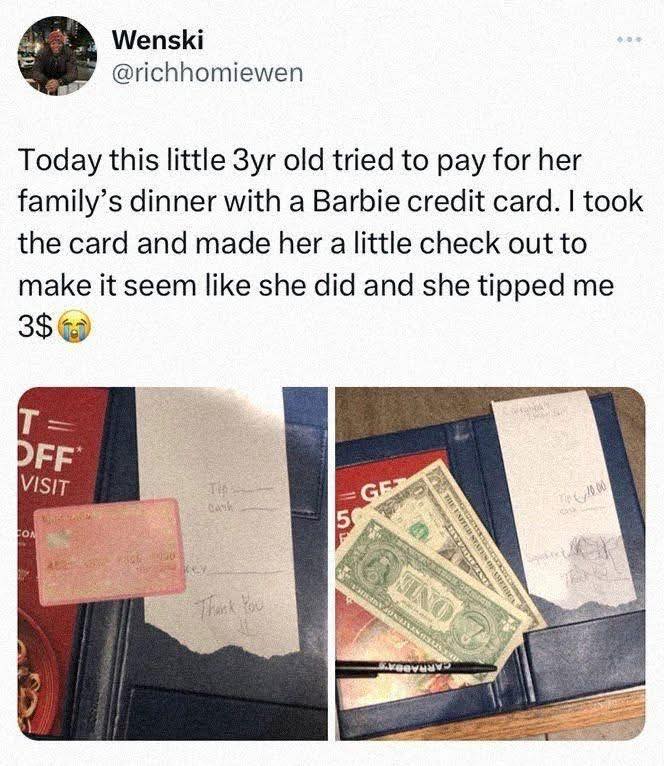Open the @richhomiewen handle link
This screenshot has width=664, height=766.
208,73
